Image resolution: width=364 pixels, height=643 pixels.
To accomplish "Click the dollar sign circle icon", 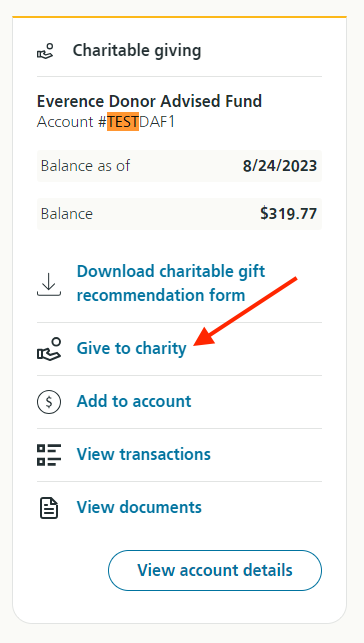I will click(x=49, y=402).
